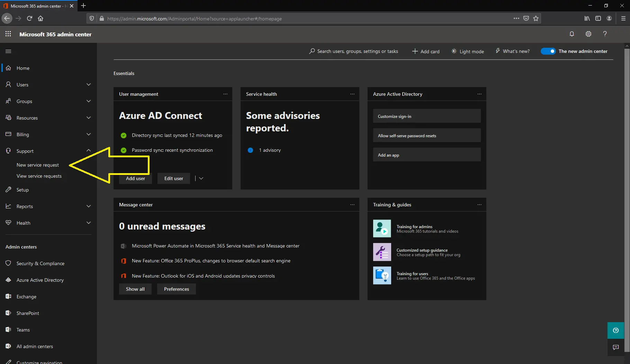Click the Billing card icon

pos(9,134)
